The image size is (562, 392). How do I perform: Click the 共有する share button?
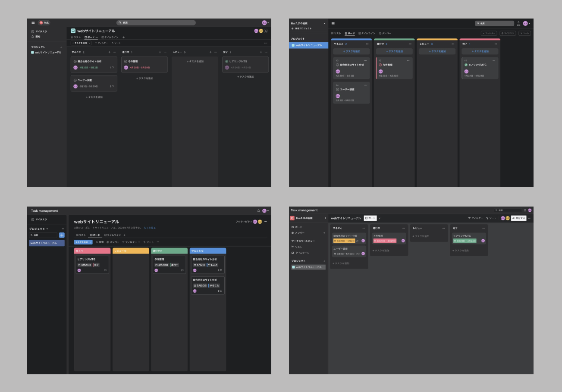click(518, 218)
